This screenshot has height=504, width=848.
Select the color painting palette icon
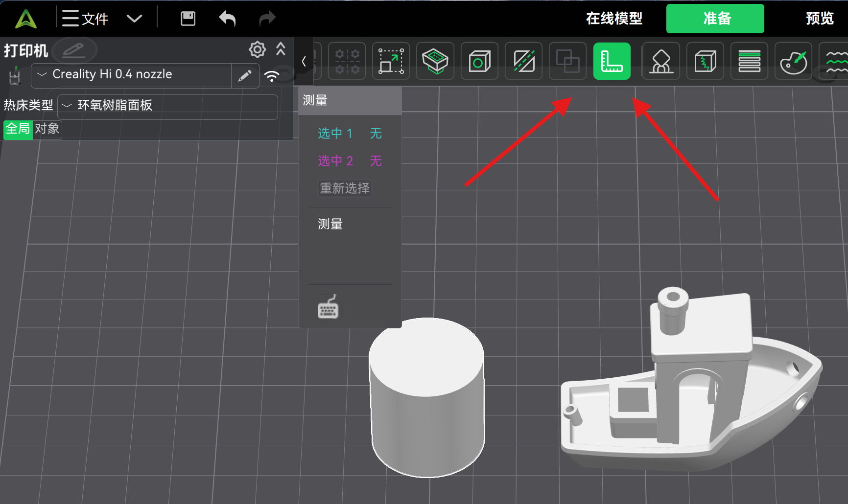coord(793,62)
